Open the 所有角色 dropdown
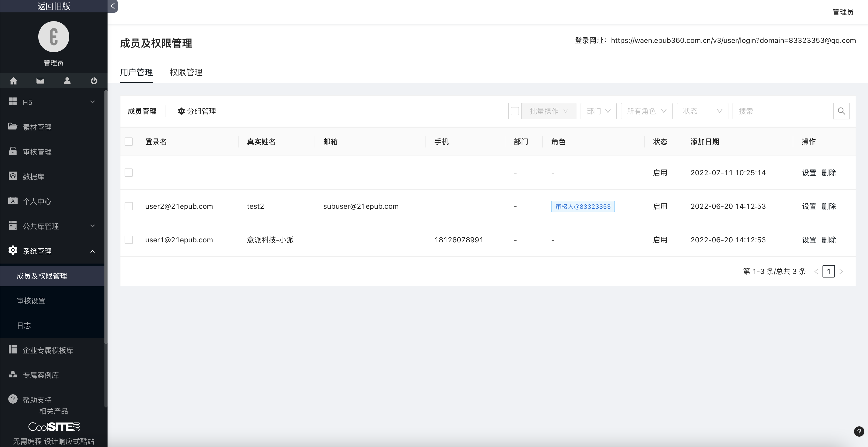This screenshot has width=868, height=447. click(x=646, y=111)
